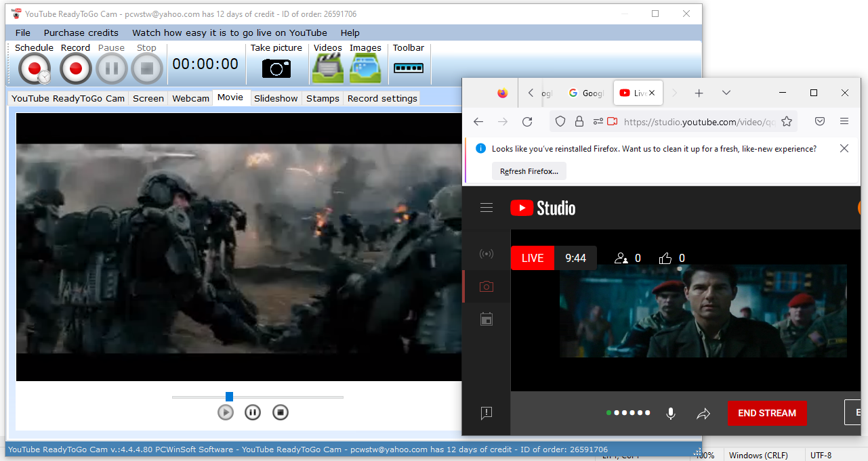Click the Firefox back button
The image size is (868, 461).
point(478,121)
